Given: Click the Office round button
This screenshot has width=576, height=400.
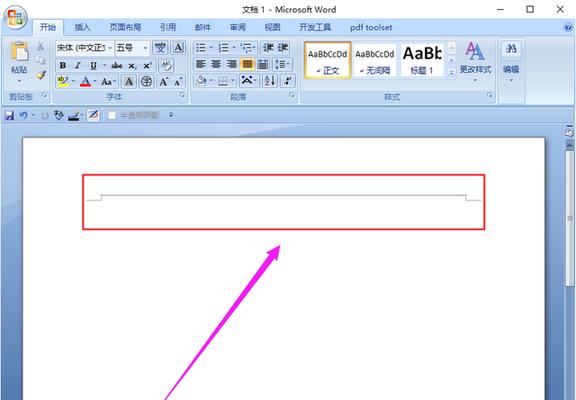Looking at the screenshot, I should coord(15,17).
